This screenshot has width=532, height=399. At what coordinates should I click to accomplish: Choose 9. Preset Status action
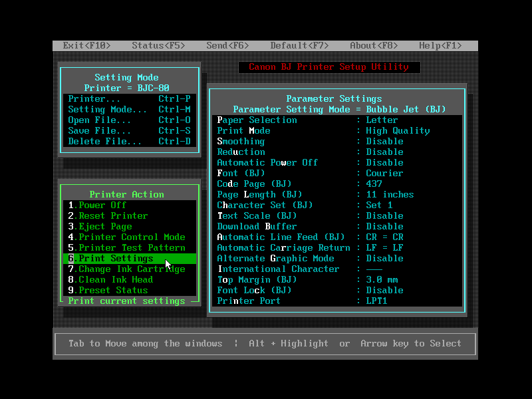130,290
